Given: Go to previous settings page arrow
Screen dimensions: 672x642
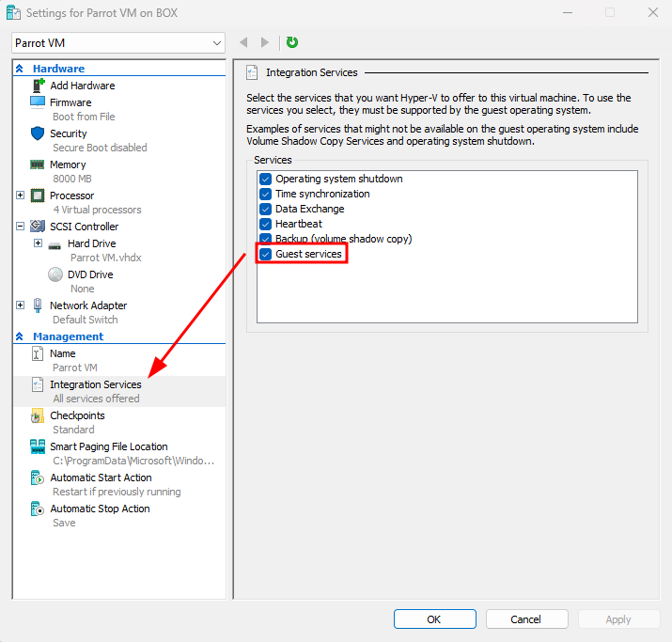Looking at the screenshot, I should point(243,42).
